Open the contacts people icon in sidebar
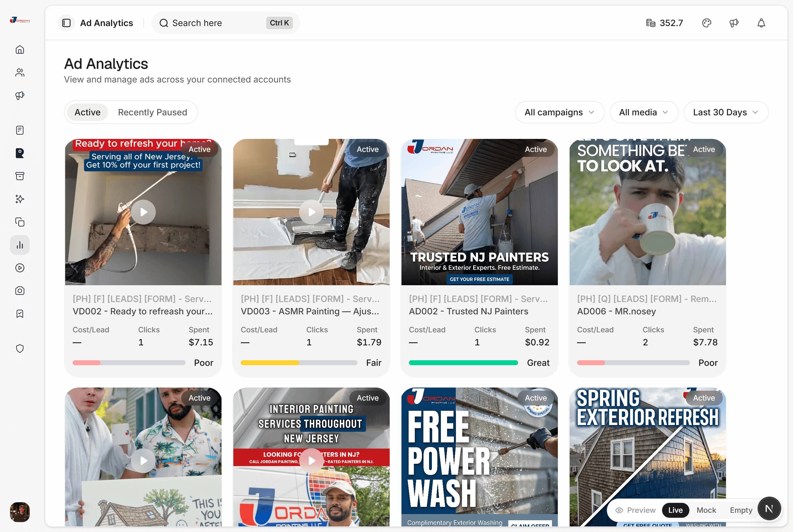Screen dimensions: 793x532 coord(20,73)
